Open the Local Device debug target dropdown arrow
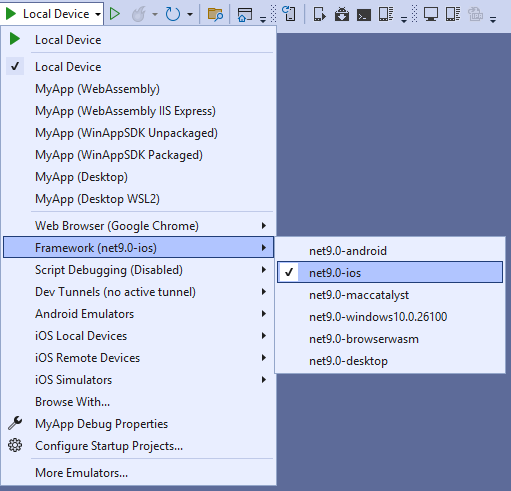The height and width of the screenshot is (491, 511). (x=98, y=14)
